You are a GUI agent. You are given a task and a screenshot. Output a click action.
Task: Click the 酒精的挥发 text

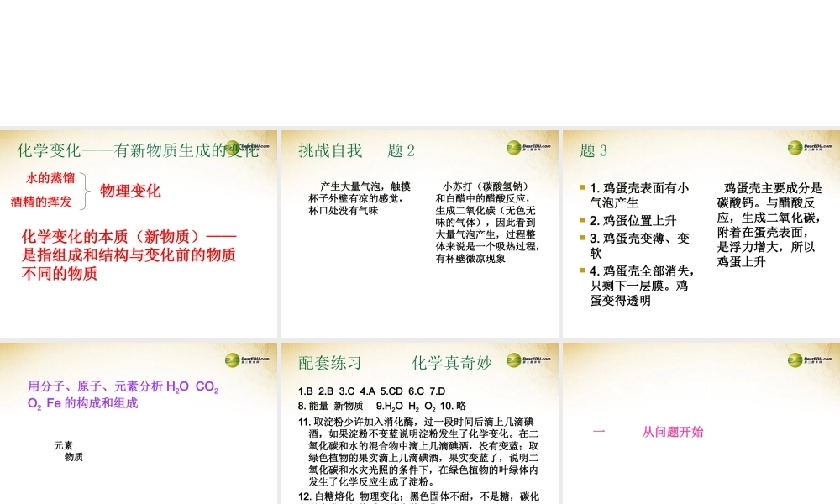[41, 202]
